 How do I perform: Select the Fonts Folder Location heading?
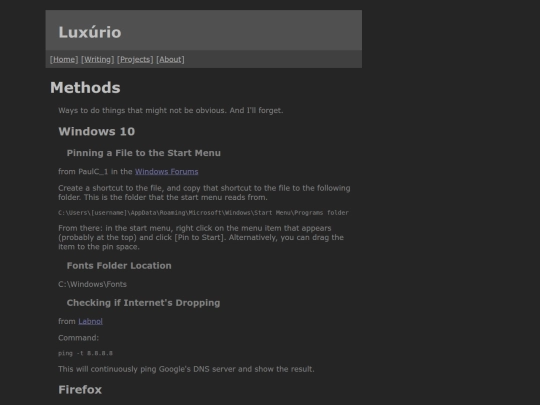(x=119, y=266)
